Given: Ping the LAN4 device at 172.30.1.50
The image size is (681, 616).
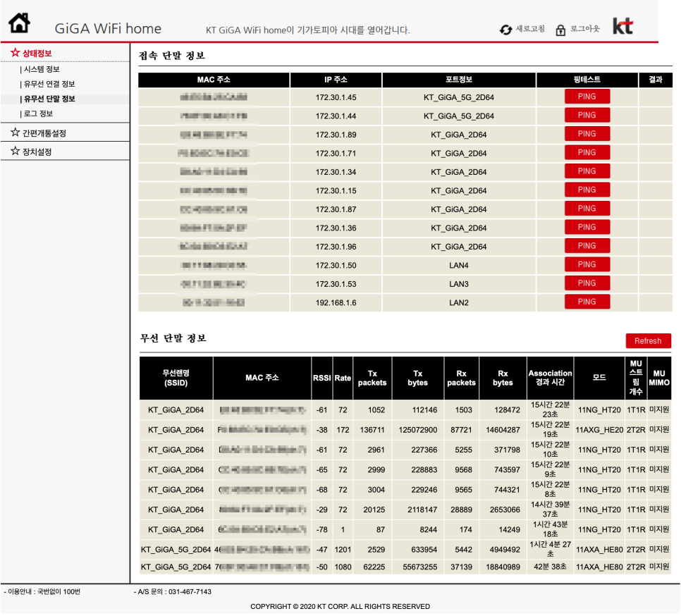Looking at the screenshot, I should (x=587, y=264).
